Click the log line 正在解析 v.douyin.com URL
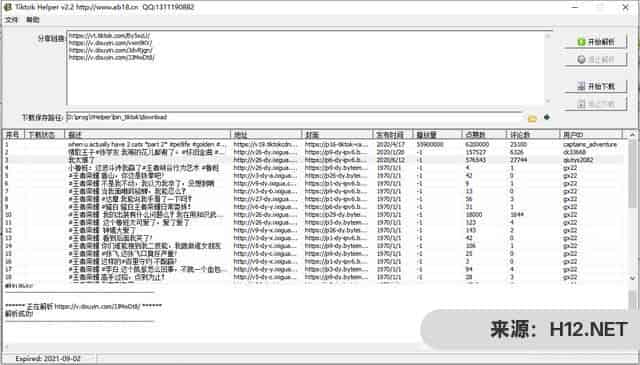The image size is (640, 365). (84, 306)
